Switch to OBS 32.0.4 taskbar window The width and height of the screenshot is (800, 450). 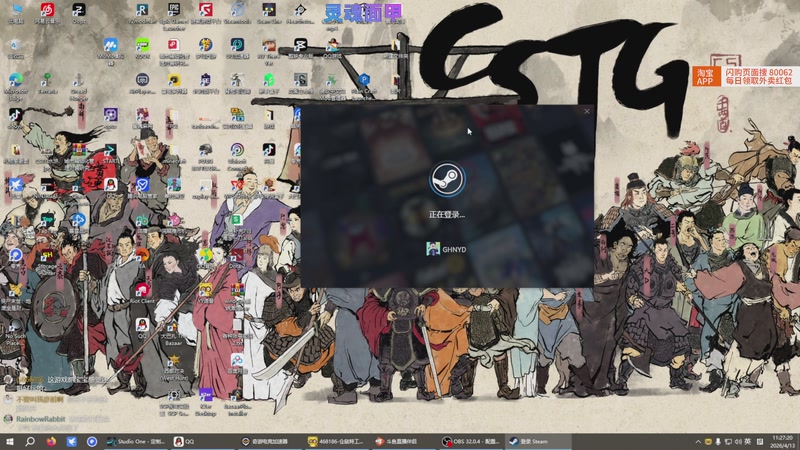pyautogui.click(x=471, y=441)
